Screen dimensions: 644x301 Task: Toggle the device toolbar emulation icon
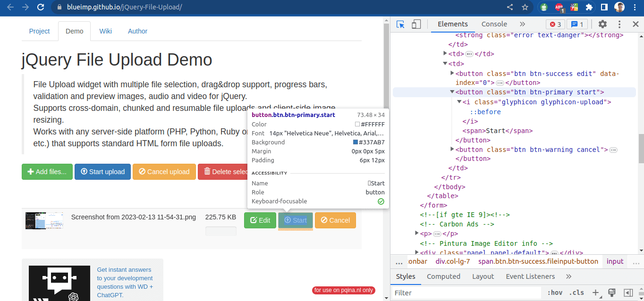(416, 24)
